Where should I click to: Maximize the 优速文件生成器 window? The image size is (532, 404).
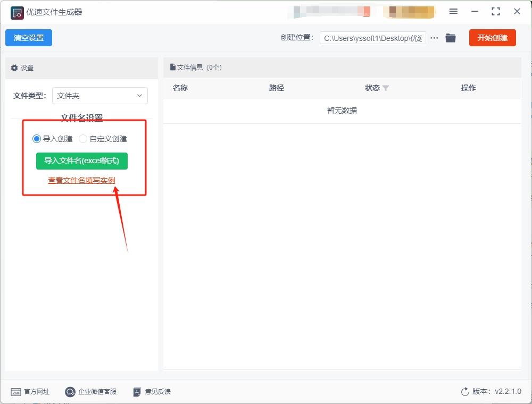tap(496, 11)
